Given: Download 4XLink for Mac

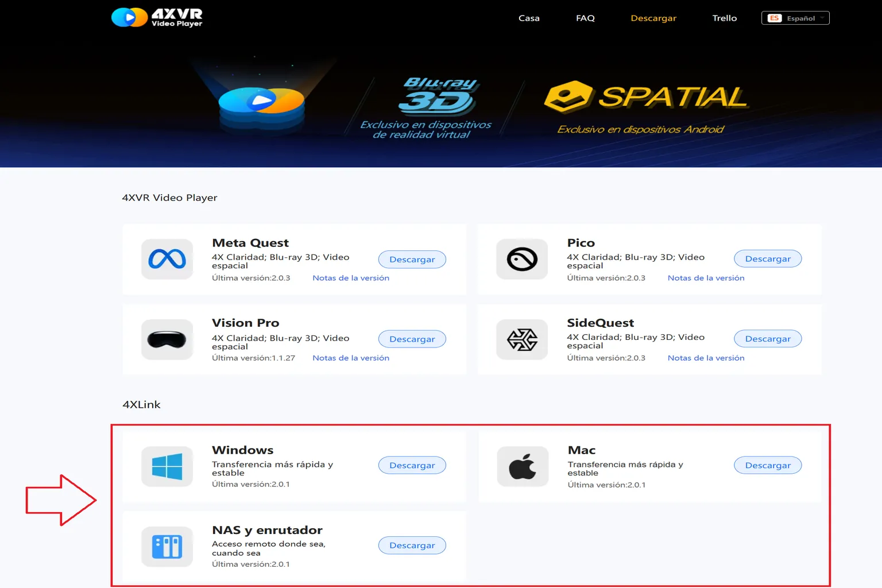Looking at the screenshot, I should tap(768, 465).
